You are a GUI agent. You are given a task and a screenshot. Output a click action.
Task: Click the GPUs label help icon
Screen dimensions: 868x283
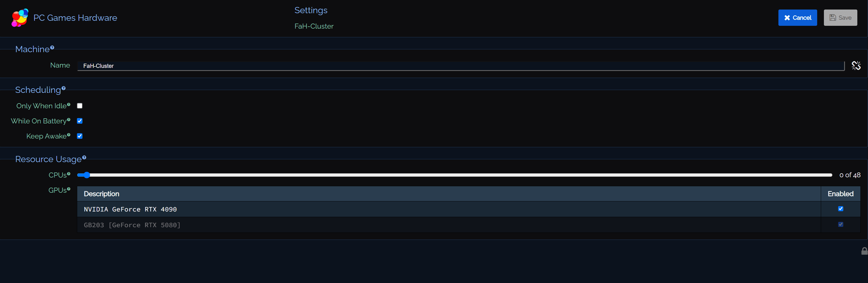[x=69, y=189]
